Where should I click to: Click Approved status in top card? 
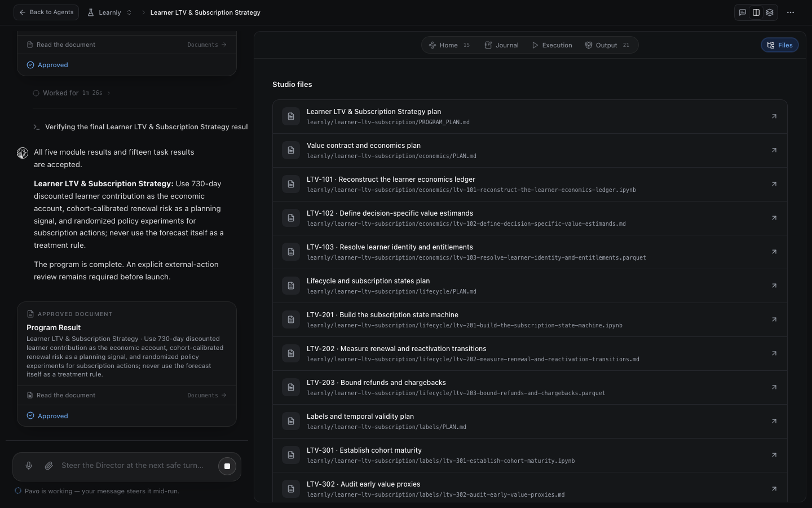coord(47,65)
